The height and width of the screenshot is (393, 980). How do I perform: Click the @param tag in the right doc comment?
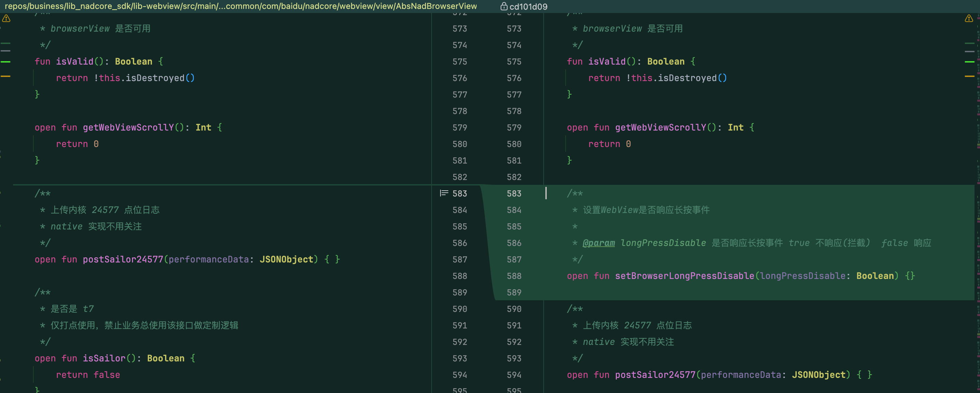click(598, 243)
